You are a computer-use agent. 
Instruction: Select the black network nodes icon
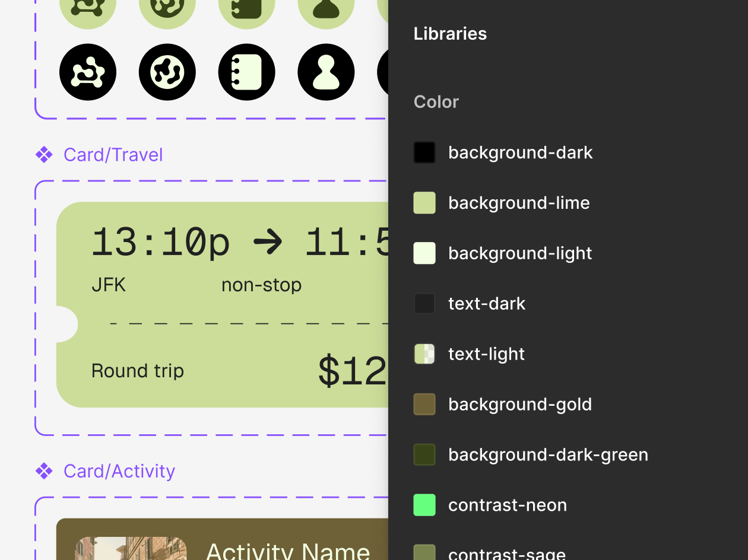tap(88, 72)
